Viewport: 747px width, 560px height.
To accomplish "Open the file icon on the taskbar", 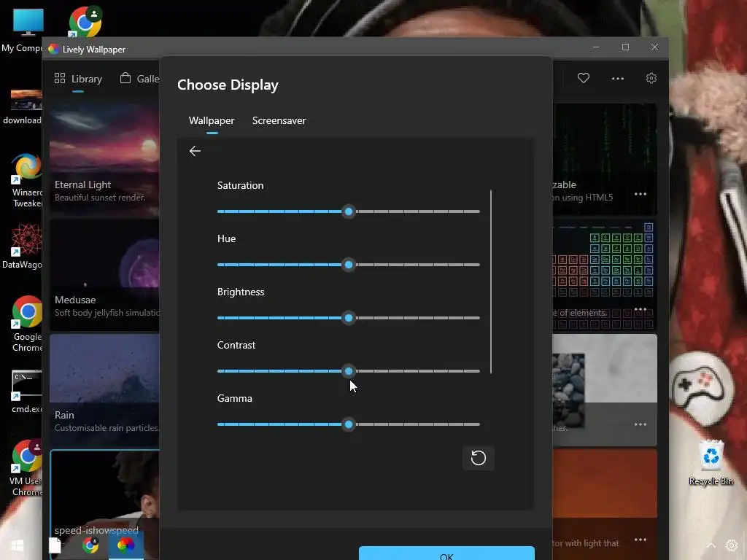I will coord(55,545).
